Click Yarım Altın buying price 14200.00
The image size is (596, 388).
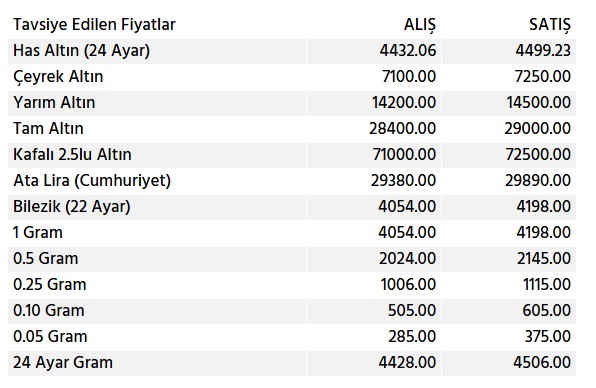coord(404,103)
